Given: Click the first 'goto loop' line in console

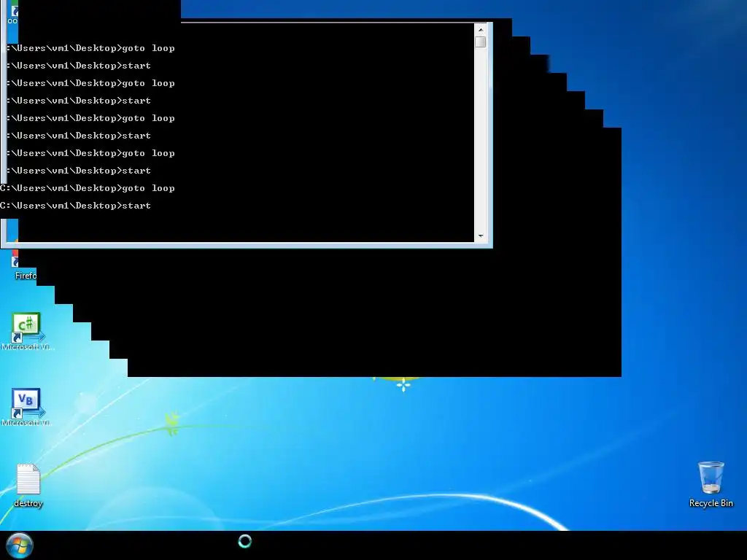Looking at the screenshot, I should 90,48.
